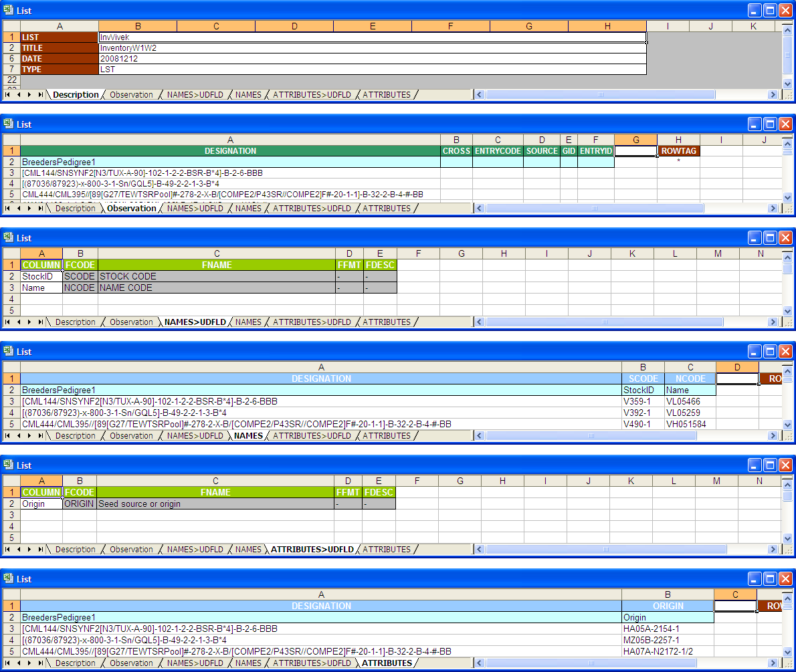Click the left scroll arrow in the ATTRIBUTES>UDFLD window scrollbar
The height and width of the screenshot is (672, 796).
tap(479, 549)
